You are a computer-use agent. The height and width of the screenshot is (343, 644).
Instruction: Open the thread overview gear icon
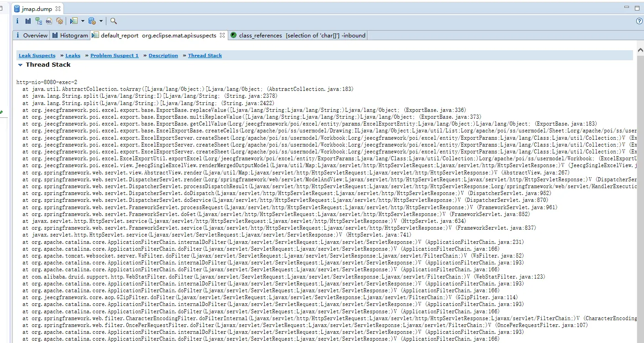tap(59, 21)
